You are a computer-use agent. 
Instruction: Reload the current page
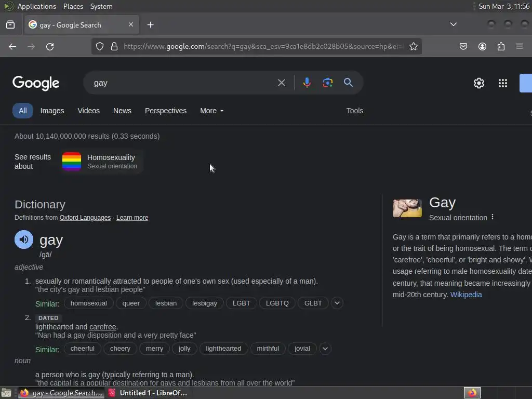pyautogui.click(x=50, y=46)
